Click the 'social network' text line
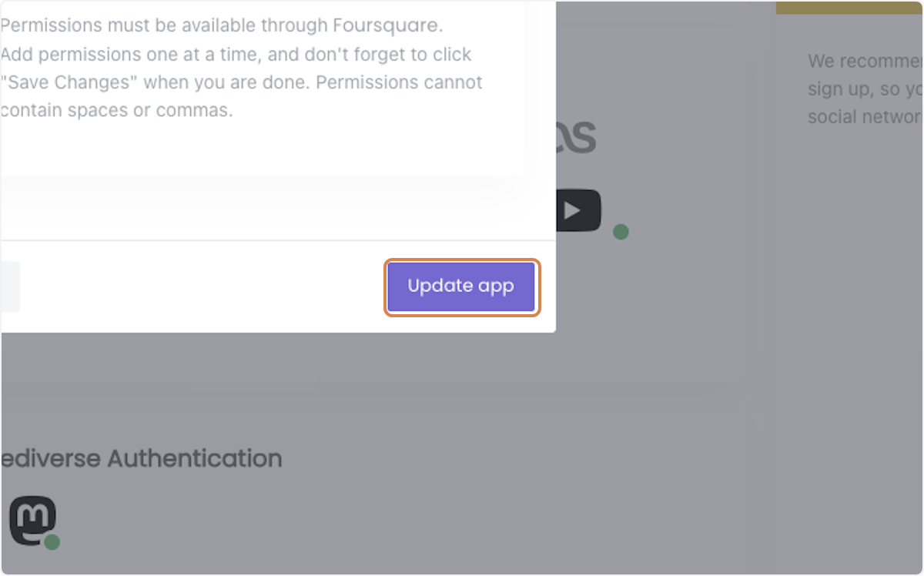The height and width of the screenshot is (576, 924). (x=865, y=116)
